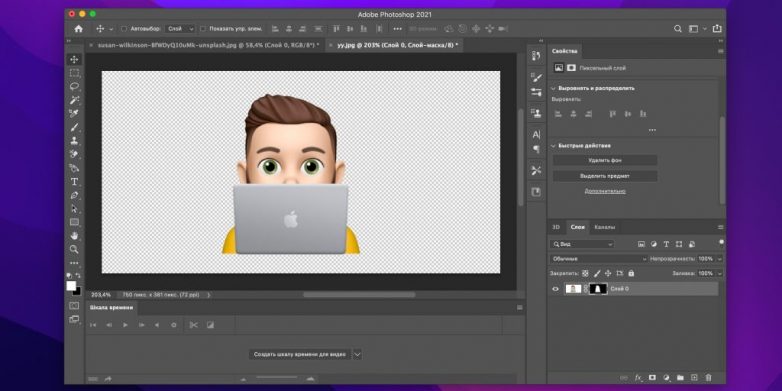The height and width of the screenshot is (391, 782).
Task: Switch to the Каналы tab
Action: coord(604,227)
